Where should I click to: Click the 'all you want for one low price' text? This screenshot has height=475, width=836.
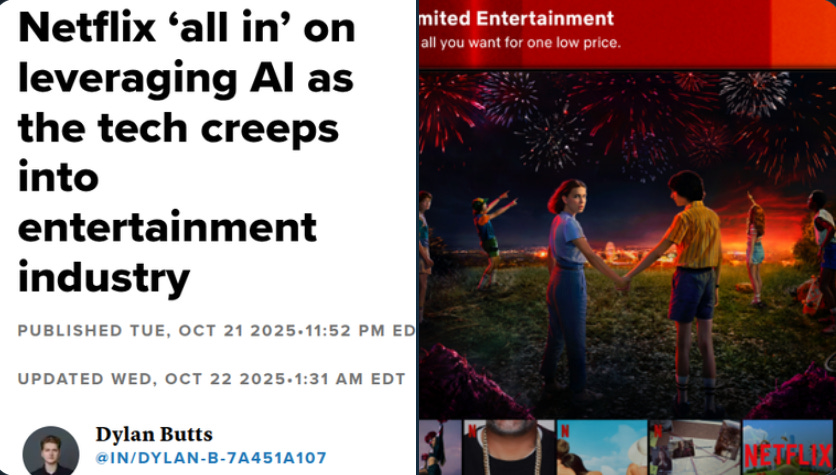[520, 42]
